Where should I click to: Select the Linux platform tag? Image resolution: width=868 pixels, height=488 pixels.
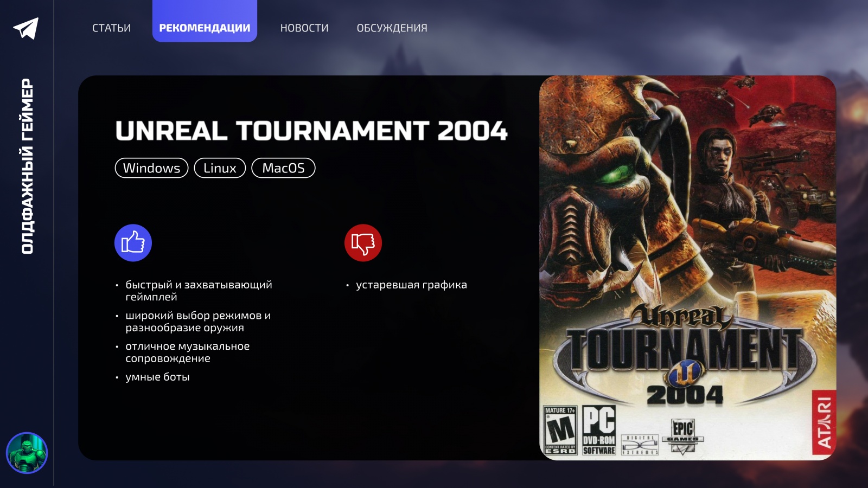click(x=220, y=168)
